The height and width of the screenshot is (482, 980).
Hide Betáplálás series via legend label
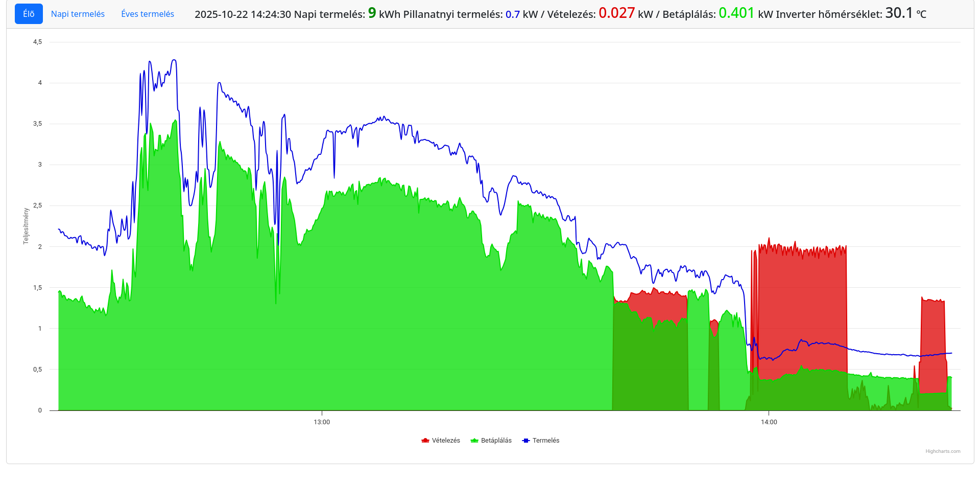(x=496, y=441)
